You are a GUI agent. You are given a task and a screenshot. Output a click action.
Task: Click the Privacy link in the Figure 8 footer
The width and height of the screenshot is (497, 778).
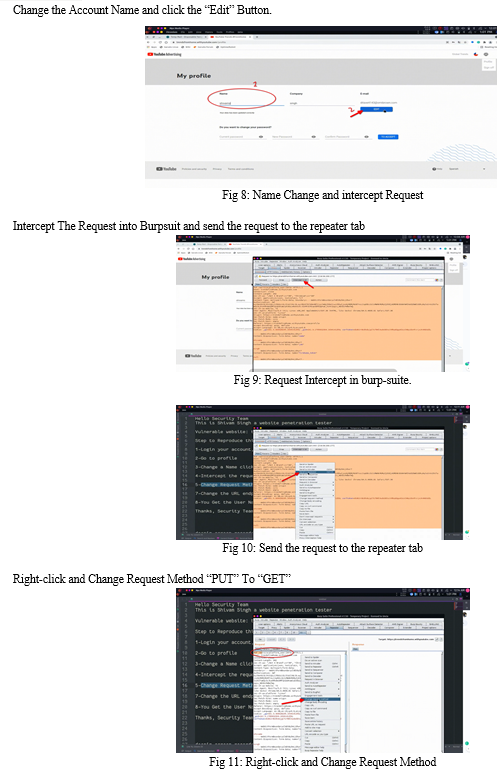coord(217,169)
